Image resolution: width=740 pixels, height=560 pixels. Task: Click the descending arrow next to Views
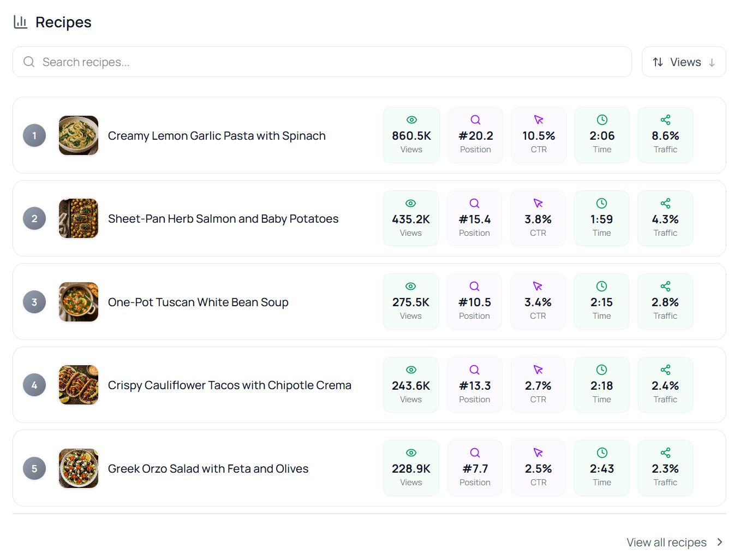pyautogui.click(x=712, y=62)
